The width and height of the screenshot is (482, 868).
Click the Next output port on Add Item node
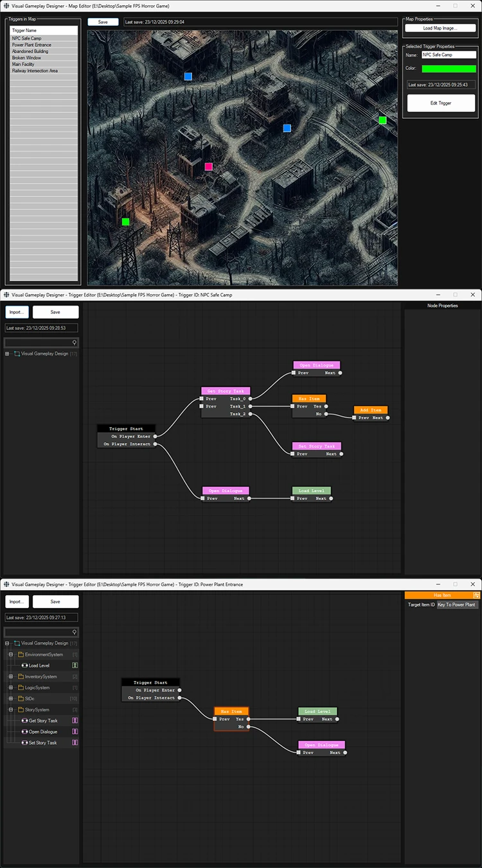[x=388, y=418]
